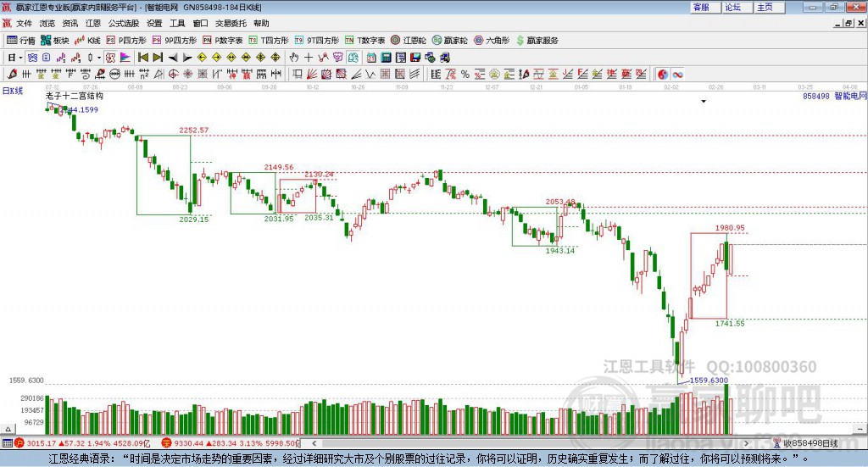
Task: Click the red target crosshair circle icon
Action: point(173,74)
